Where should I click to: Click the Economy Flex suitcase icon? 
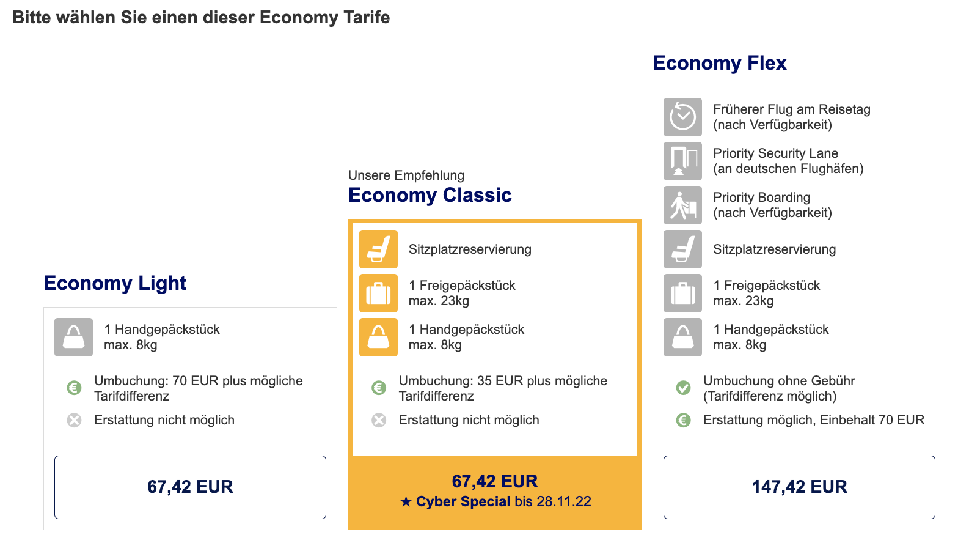(x=682, y=293)
